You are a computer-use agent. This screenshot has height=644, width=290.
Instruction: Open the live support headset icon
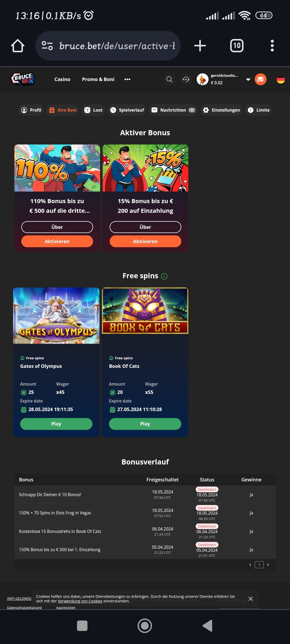click(x=186, y=79)
